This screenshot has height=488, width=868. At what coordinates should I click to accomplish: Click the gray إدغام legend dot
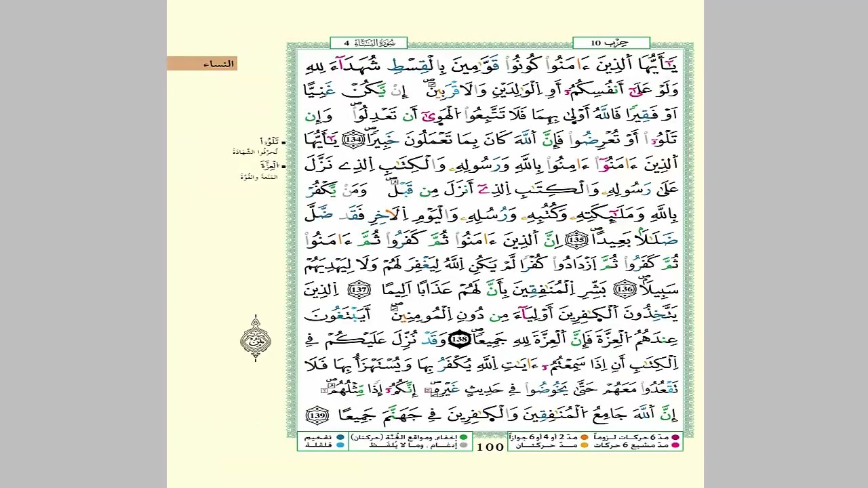[463, 445]
